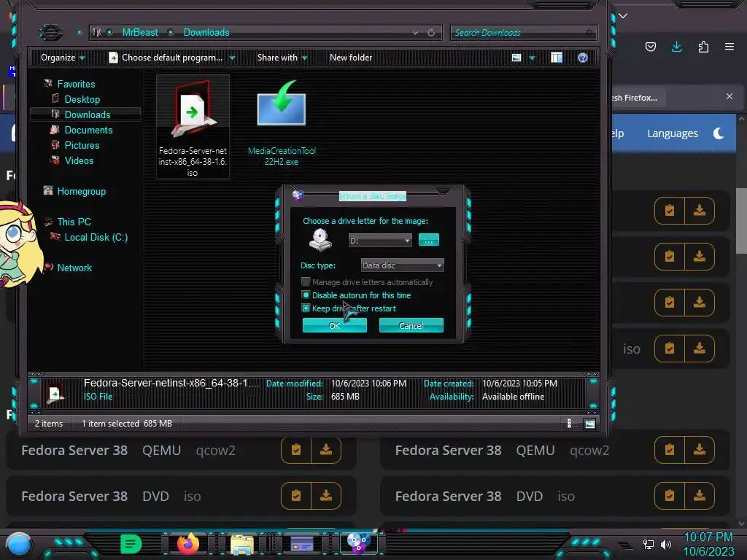Click the network tray icon
Viewport: 747px width, 560px height.
coord(649,544)
